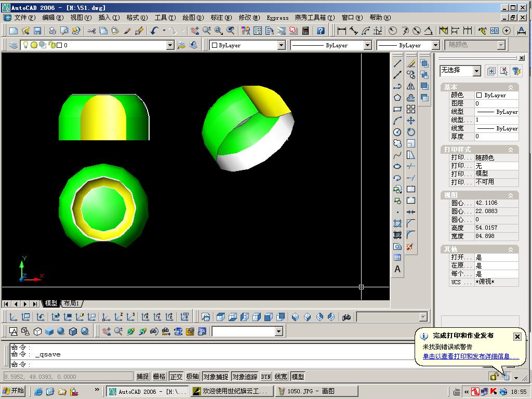This screenshot has width=532, height=399.
Task: Toggle the 对象追踪 object tracking button
Action: pos(245,377)
